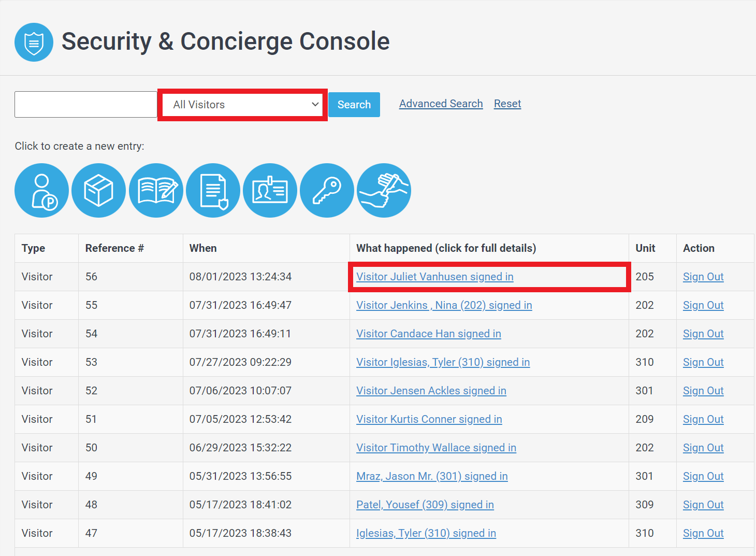Image resolution: width=756 pixels, height=556 pixels.
Task: Click the visitor ID badge icon
Action: [x=270, y=191]
